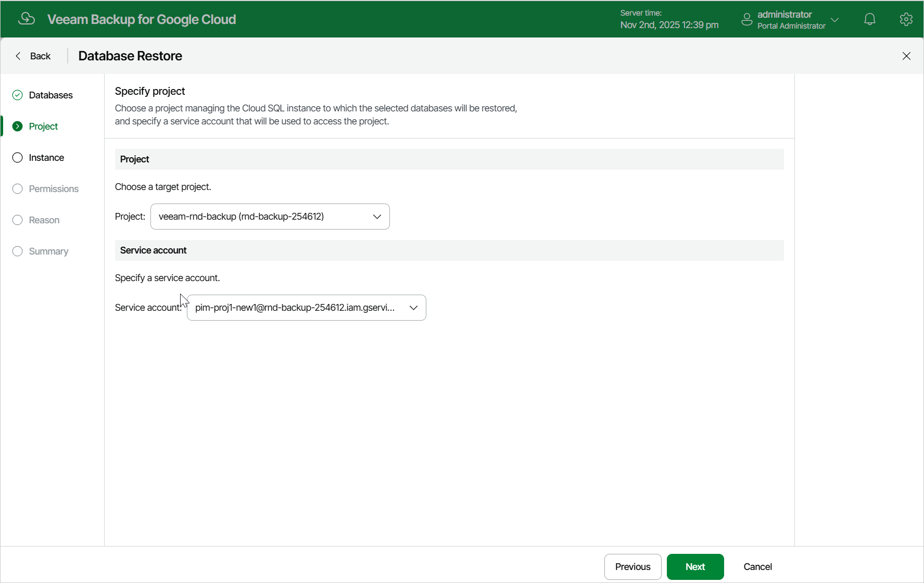The image size is (924, 583).
Task: Open the settings gear icon
Action: [x=906, y=19]
